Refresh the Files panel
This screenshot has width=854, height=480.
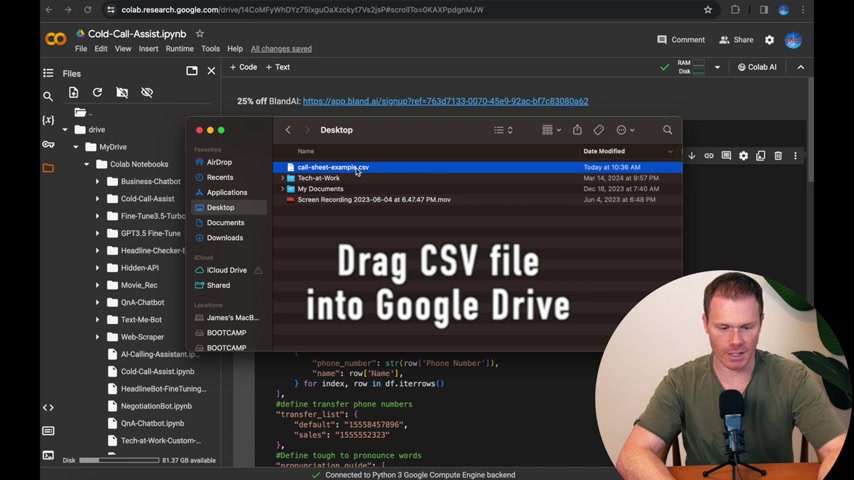click(x=97, y=92)
